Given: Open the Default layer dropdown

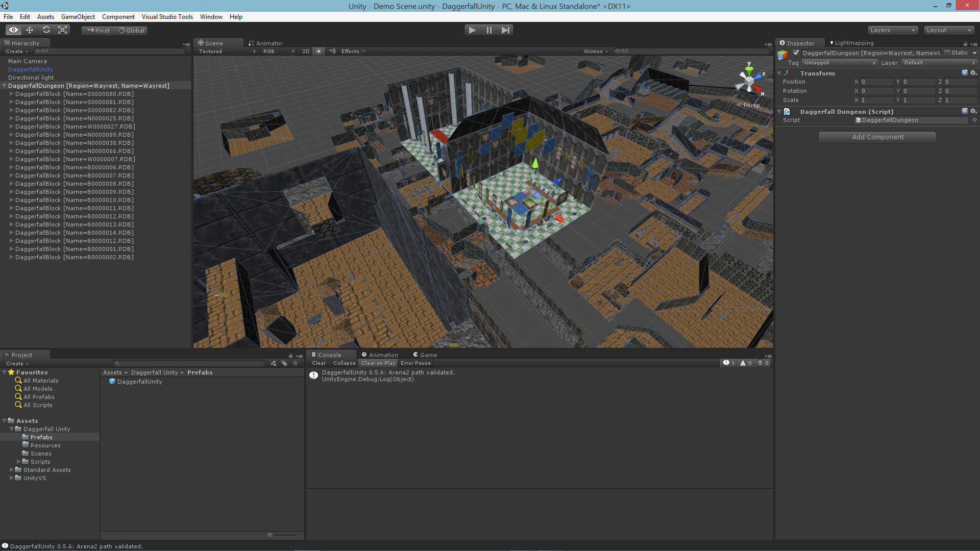Looking at the screenshot, I should (939, 63).
